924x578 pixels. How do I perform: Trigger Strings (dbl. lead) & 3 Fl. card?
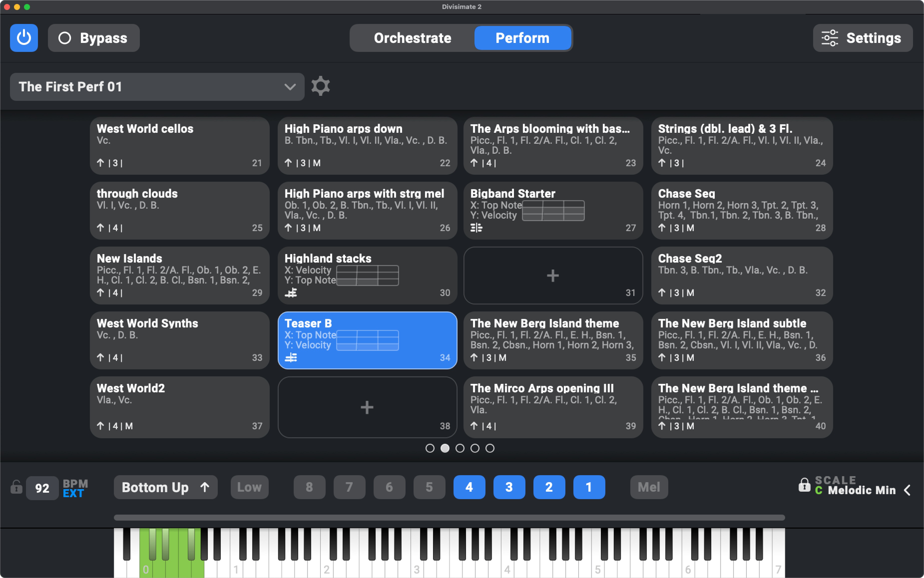pyautogui.click(x=742, y=146)
